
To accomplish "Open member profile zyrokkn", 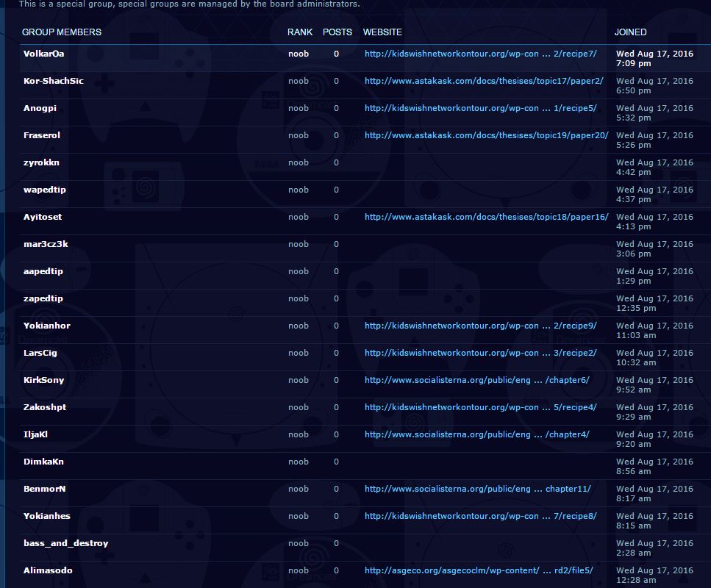I will [41, 162].
